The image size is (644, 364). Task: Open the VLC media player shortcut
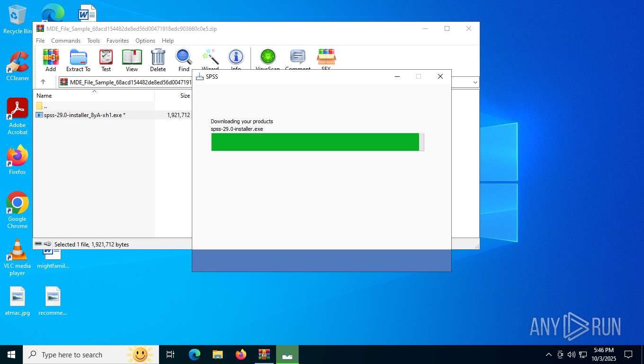[x=18, y=257]
